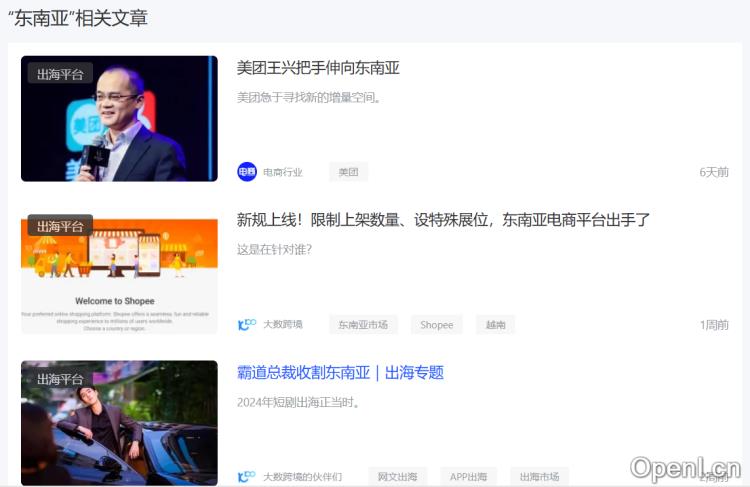The height and width of the screenshot is (487, 750).
Task: Select the 网文出海 tag
Action: tap(397, 477)
